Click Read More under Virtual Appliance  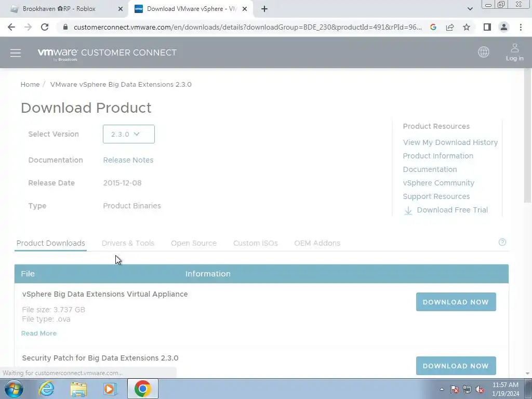click(x=39, y=334)
